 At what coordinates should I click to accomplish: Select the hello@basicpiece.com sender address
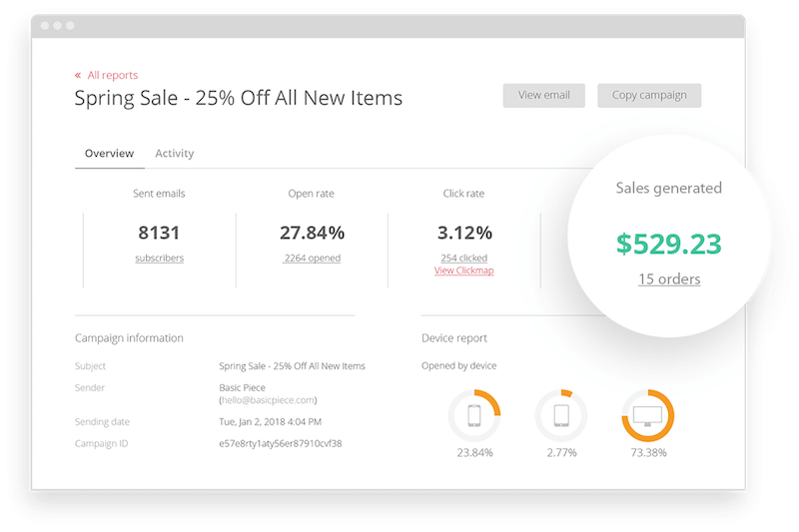(268, 400)
